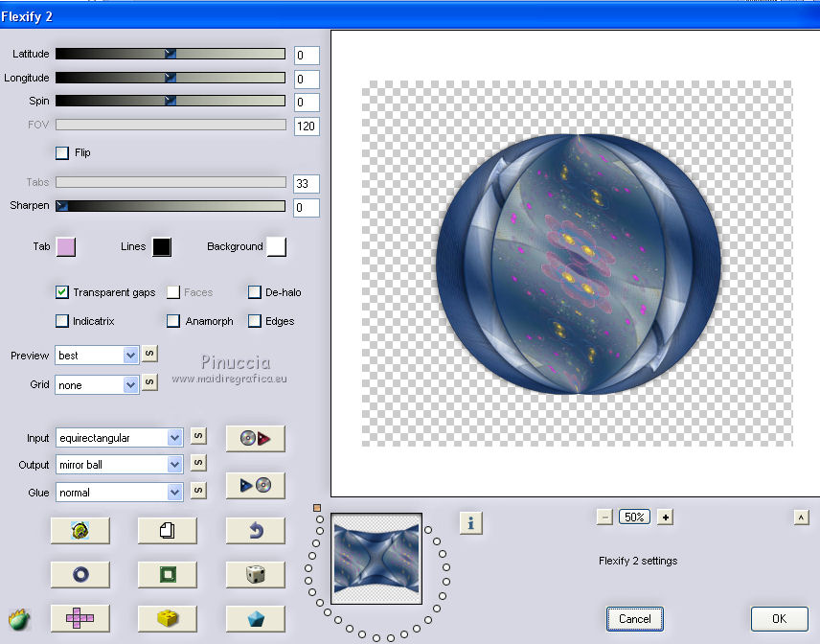
Task: Click the Sharpen slider
Action: pos(171,206)
